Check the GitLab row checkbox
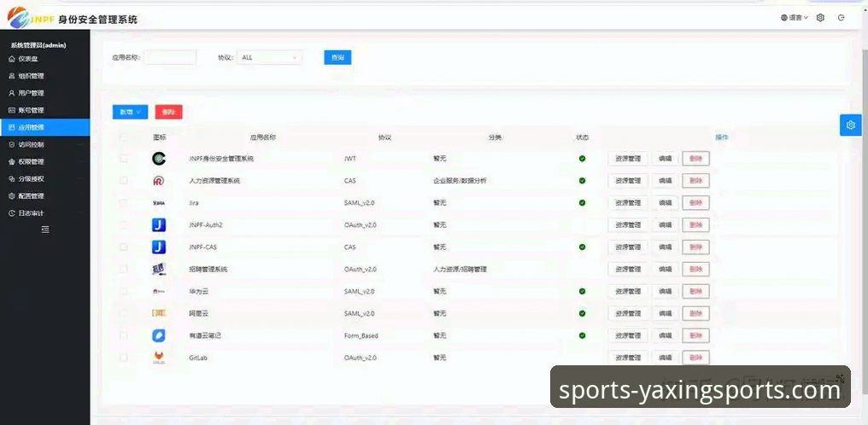 123,358
